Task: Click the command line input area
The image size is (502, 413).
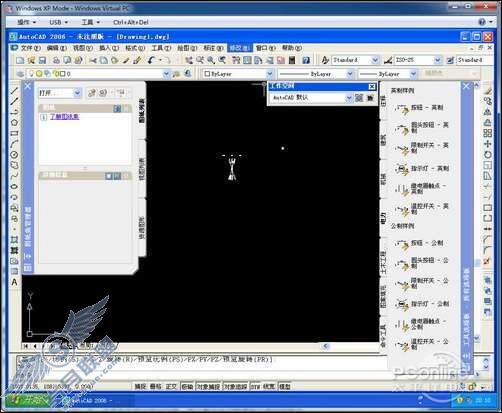Action: 247,375
